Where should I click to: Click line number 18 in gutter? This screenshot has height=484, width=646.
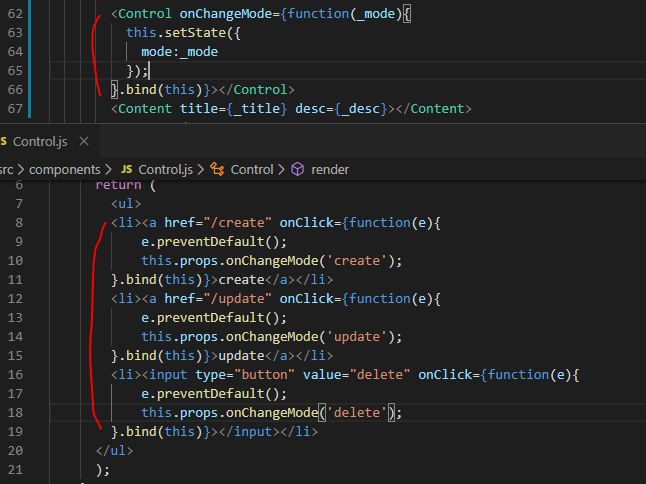[15, 412]
